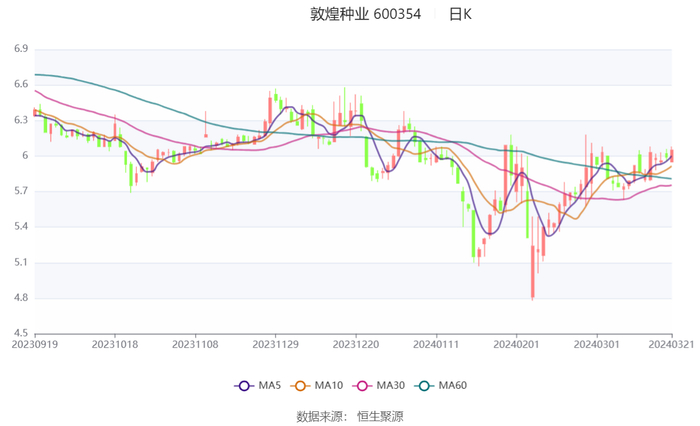Toggle the MA30 series via its text label
The height and width of the screenshot is (426, 700).
[x=391, y=385]
